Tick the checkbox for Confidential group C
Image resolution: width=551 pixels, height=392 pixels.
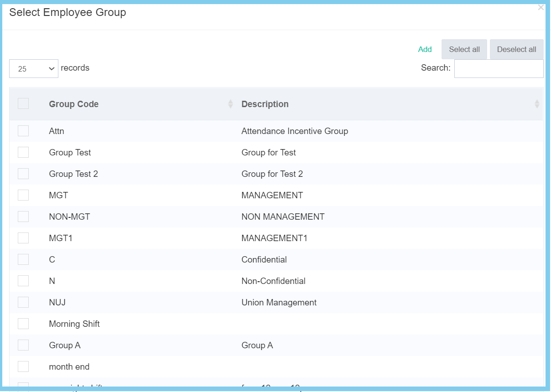click(x=23, y=259)
